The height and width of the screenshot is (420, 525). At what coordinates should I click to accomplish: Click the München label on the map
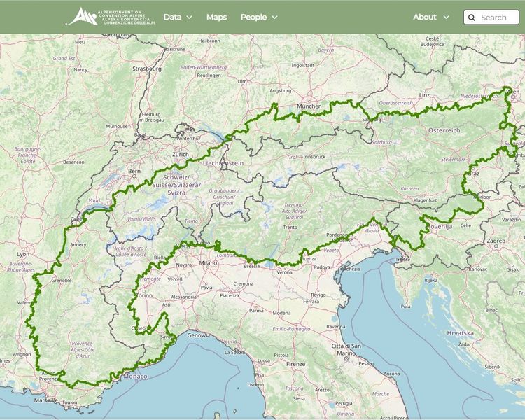point(309,106)
